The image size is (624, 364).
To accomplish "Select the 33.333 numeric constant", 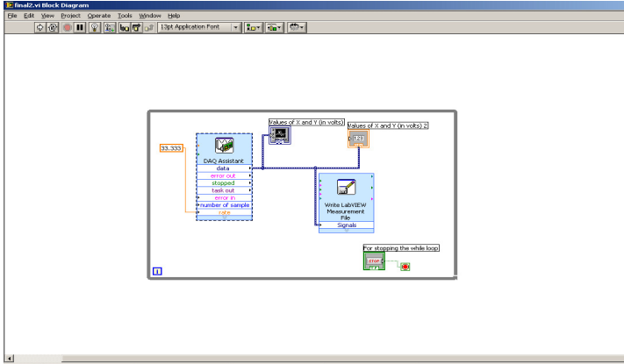I will [171, 148].
